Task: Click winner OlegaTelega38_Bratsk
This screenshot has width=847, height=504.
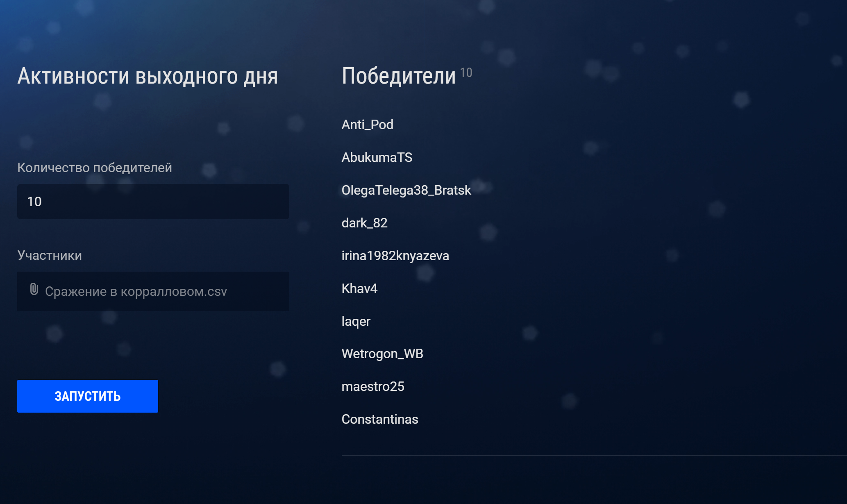Action: (406, 190)
